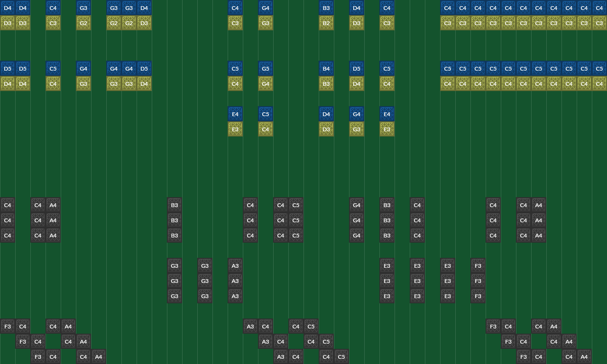Click the rightmost blue C5 note
Viewport: 607px width, 364px height.
tap(599, 68)
